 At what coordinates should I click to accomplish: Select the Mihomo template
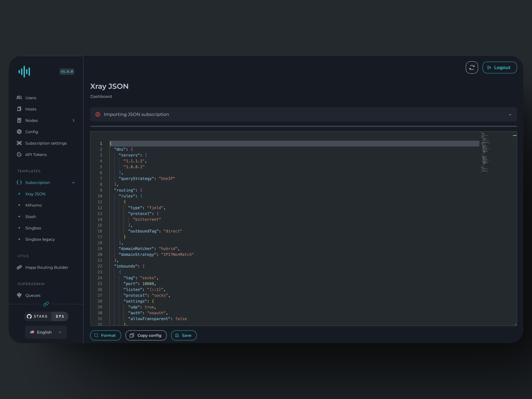(x=34, y=205)
